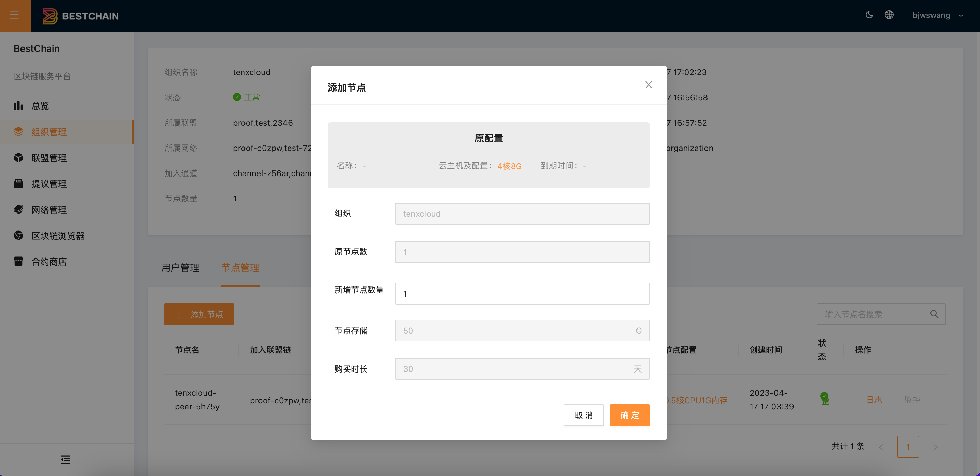
Task: Click the 购买时长 field with 30
Action: pyautogui.click(x=510, y=369)
